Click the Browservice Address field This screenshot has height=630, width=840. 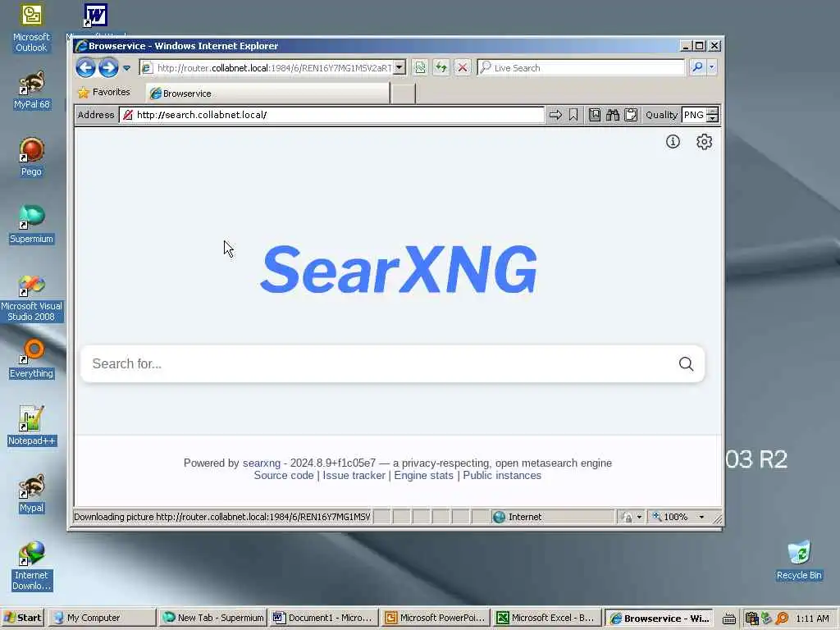coord(331,115)
